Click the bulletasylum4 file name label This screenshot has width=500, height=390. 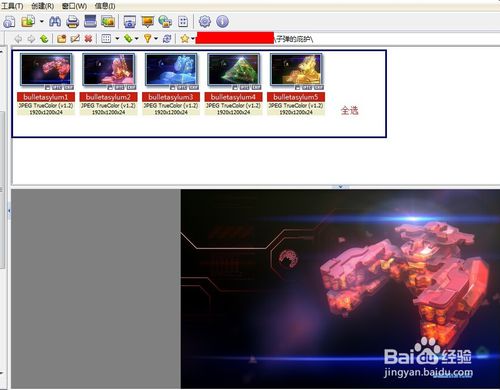tap(233, 97)
